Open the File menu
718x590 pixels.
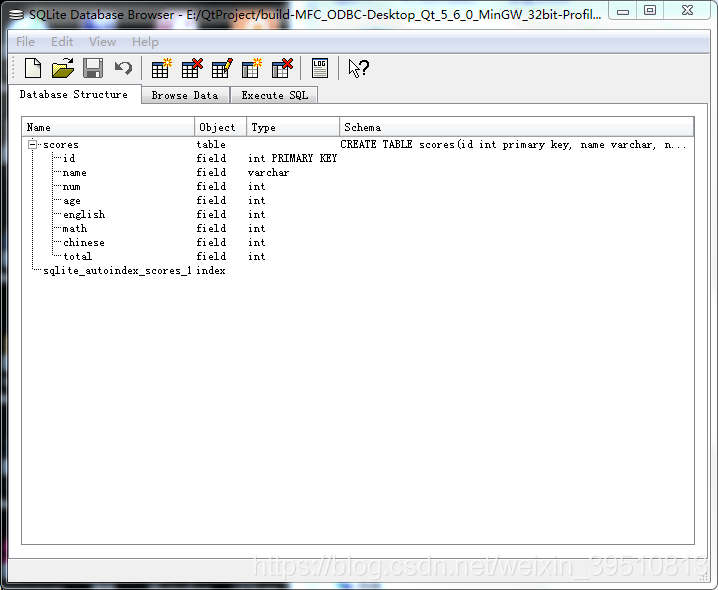click(x=25, y=42)
